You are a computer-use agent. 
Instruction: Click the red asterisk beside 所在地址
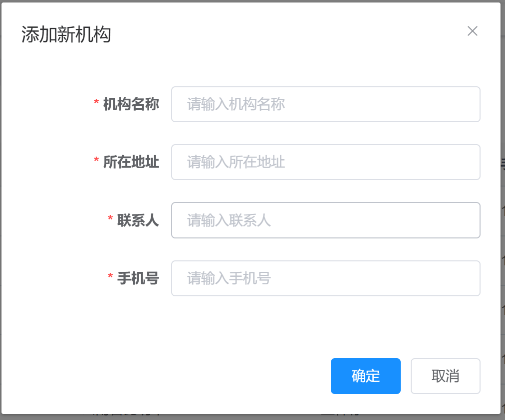[x=96, y=161]
